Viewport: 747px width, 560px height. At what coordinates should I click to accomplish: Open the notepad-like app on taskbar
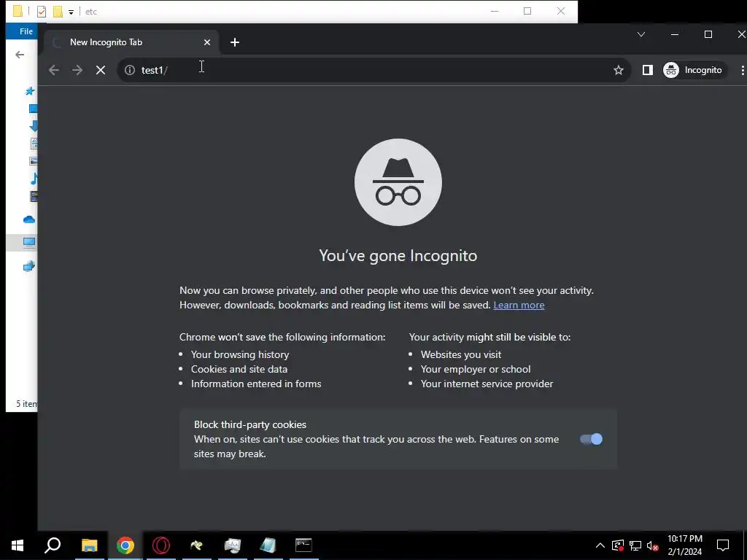pyautogui.click(x=268, y=545)
